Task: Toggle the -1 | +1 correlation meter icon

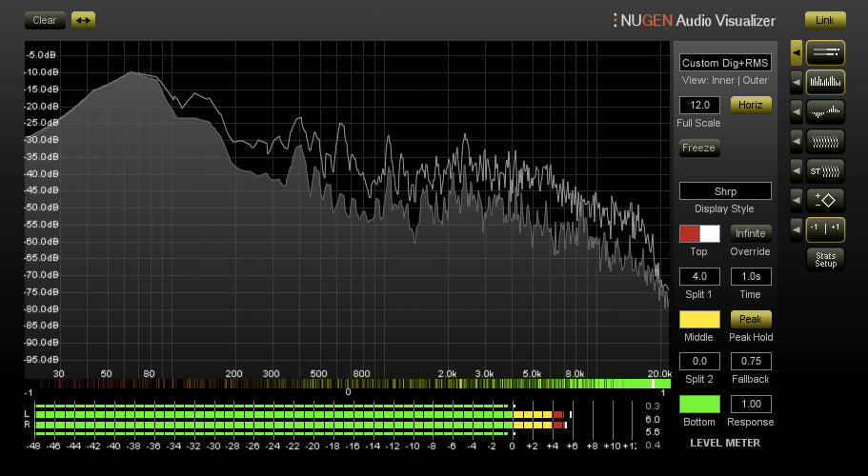Action: [825, 229]
